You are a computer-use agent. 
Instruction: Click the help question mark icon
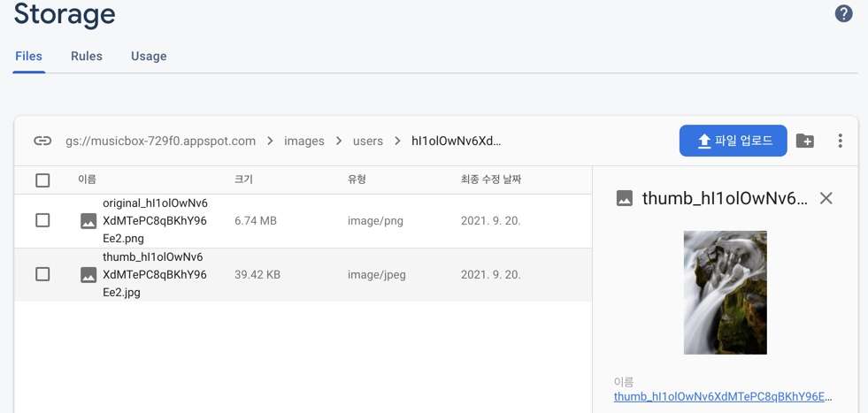[x=843, y=14]
